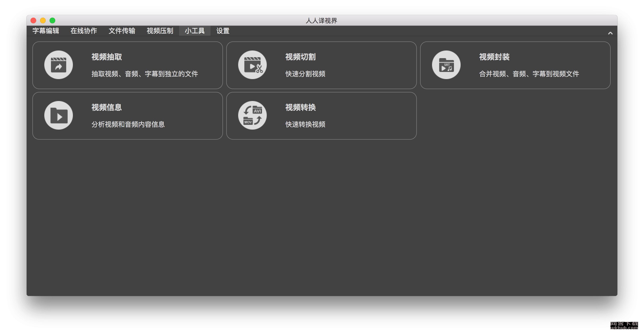Click the 视频转换 AVI/MOV convert icon
Image resolution: width=644 pixels, height=334 pixels.
[x=252, y=116]
